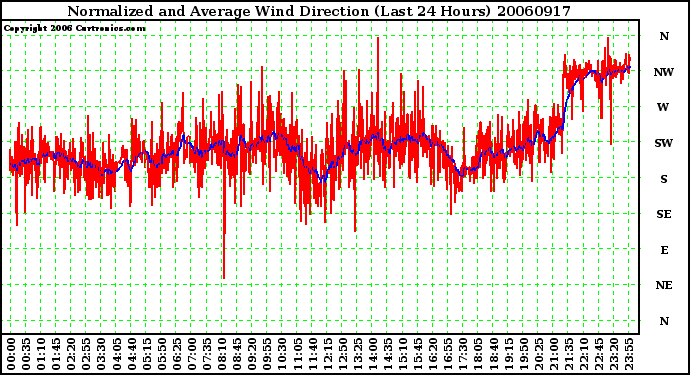Image resolution: width=690 pixels, height=375 pixels.
Task: Click the 18:05 time label
Action: point(478,354)
